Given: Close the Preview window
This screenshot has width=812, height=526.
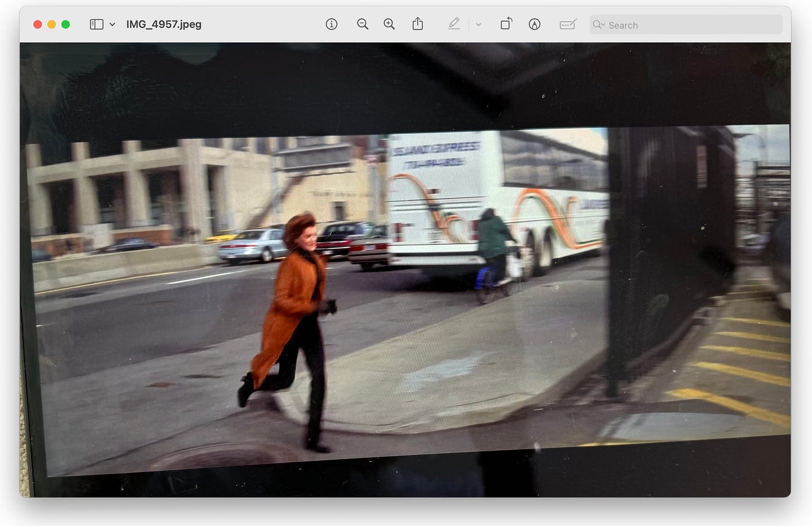Looking at the screenshot, I should click(x=38, y=25).
